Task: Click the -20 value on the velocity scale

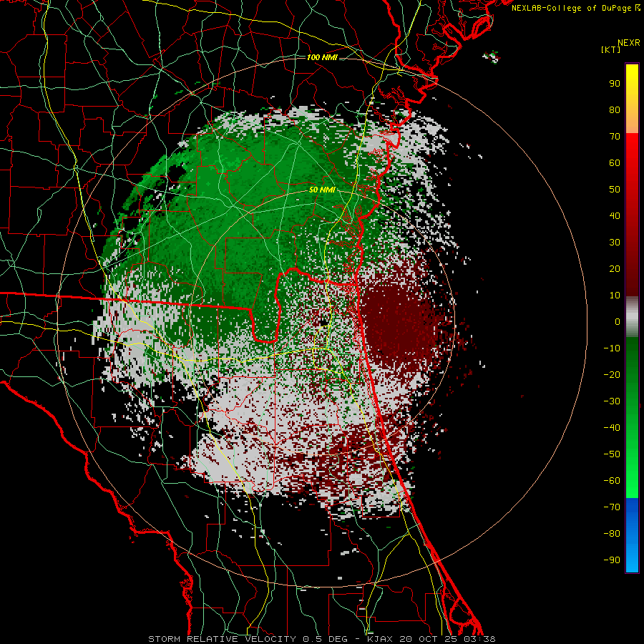Action: tap(612, 374)
